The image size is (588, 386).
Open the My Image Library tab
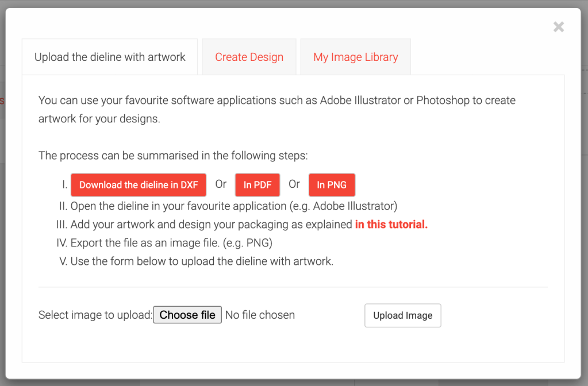pos(355,56)
